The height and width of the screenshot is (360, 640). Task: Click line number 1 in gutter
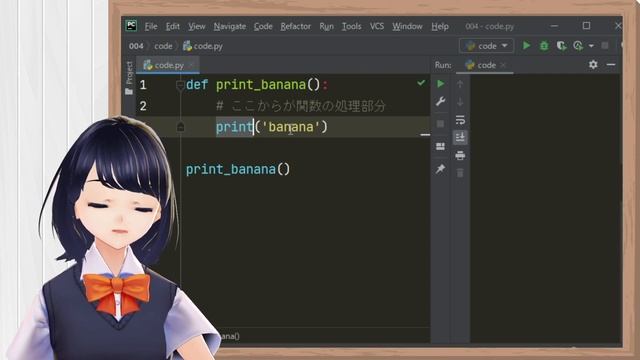tap(143, 85)
